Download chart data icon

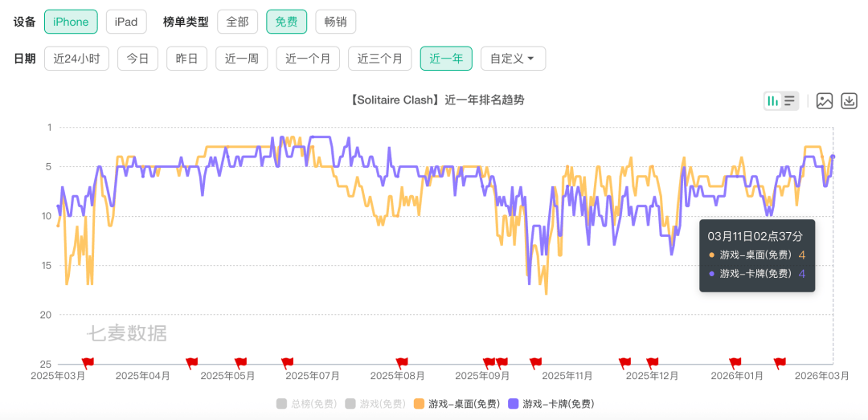(x=849, y=101)
